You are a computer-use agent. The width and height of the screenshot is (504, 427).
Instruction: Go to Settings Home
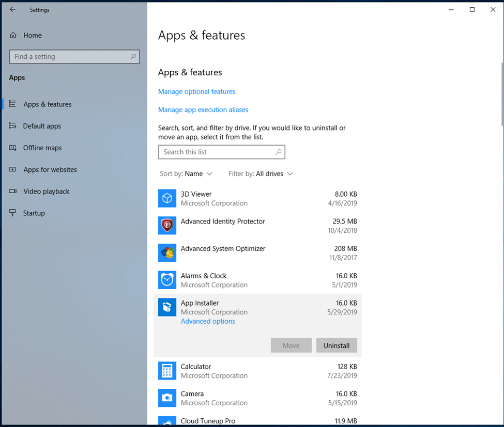pos(33,35)
